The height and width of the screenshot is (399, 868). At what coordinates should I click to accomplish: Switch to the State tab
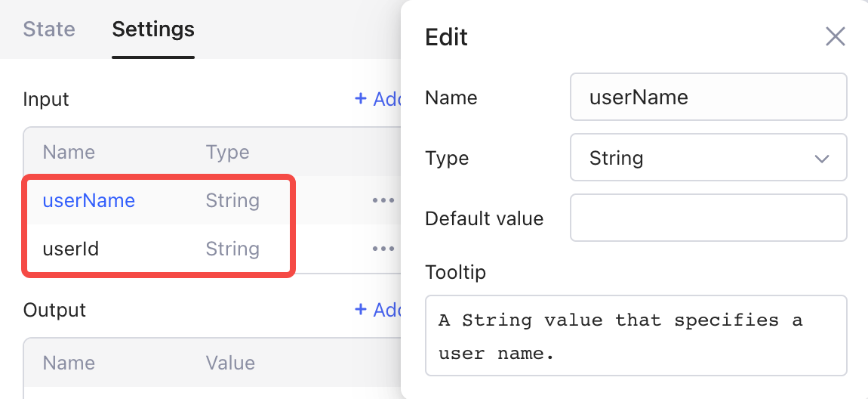point(49,29)
